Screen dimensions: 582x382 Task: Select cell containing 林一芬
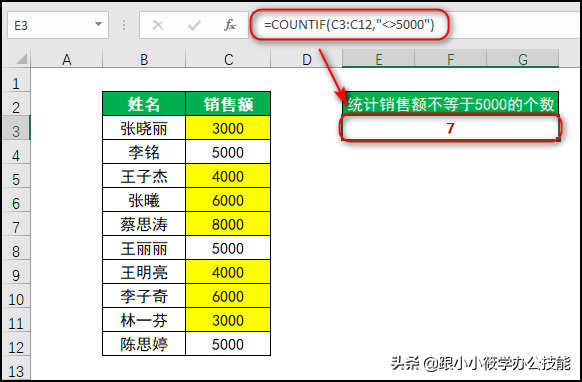pos(144,320)
